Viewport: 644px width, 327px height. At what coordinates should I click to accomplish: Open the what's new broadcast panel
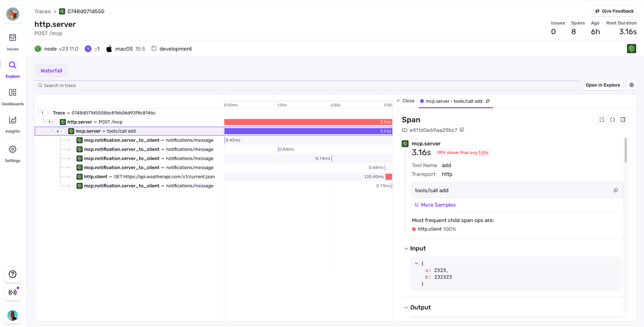pyautogui.click(x=13, y=293)
